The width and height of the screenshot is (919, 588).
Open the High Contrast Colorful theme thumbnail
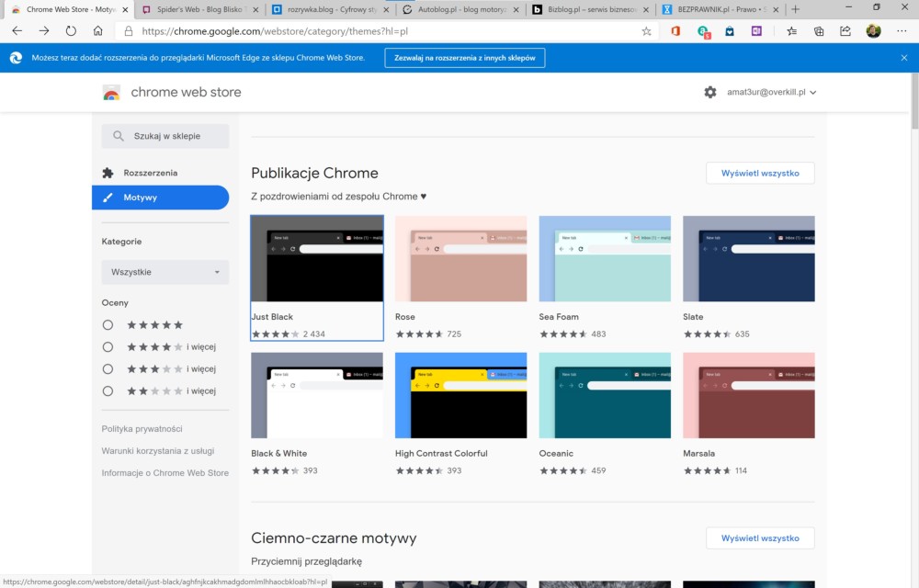coord(460,395)
